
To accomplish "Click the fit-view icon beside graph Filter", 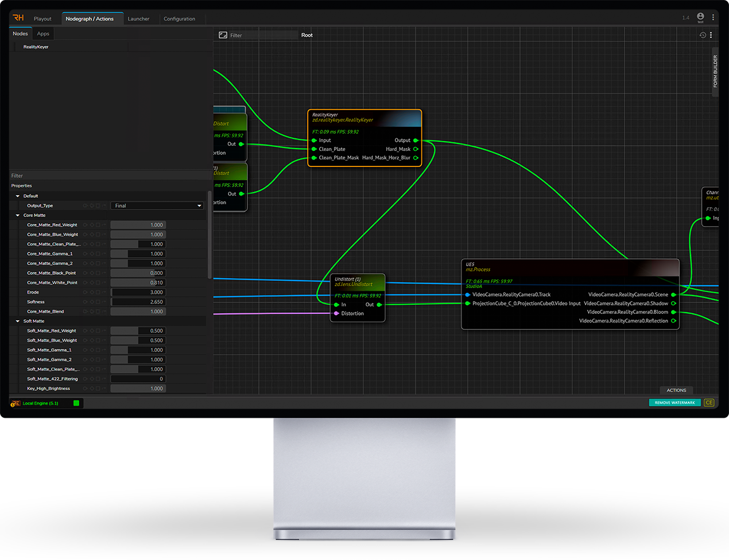I will (x=223, y=35).
